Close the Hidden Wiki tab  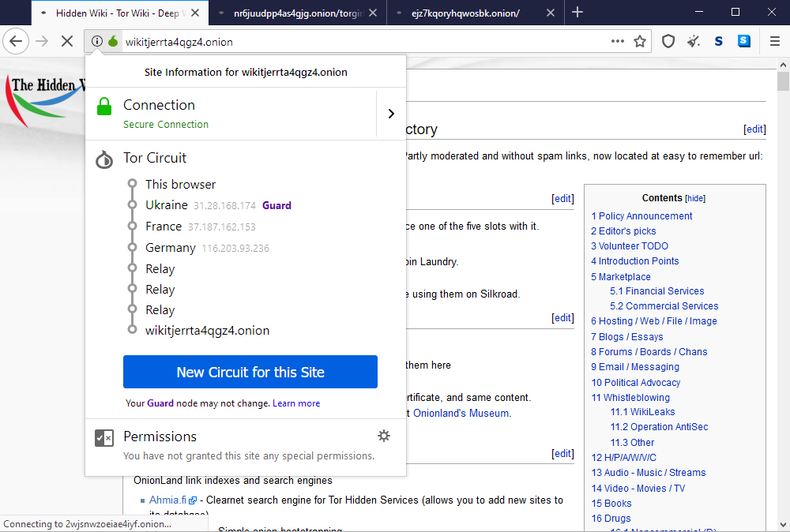pyautogui.click(x=195, y=13)
